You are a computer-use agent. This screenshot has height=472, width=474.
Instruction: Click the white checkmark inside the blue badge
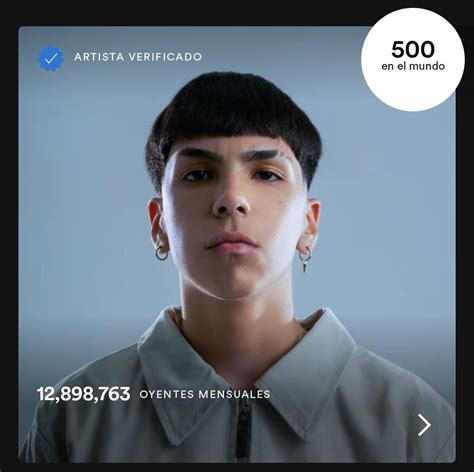coord(51,59)
